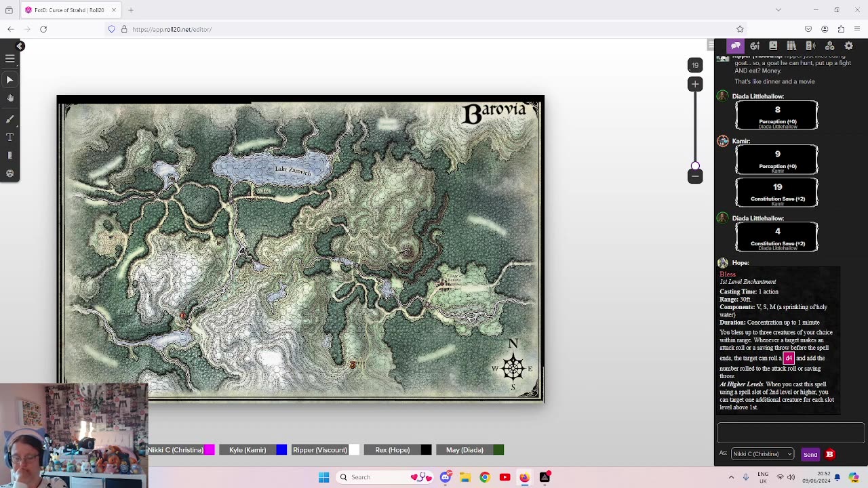
Task: Select the pointer Select tool
Action: 9,80
